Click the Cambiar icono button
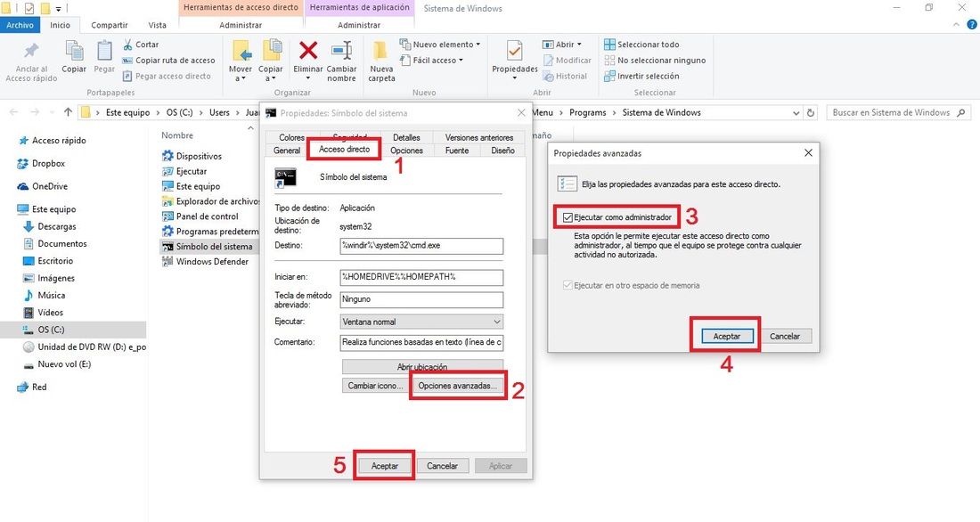Viewport: 980px width, 522px height. click(x=375, y=386)
